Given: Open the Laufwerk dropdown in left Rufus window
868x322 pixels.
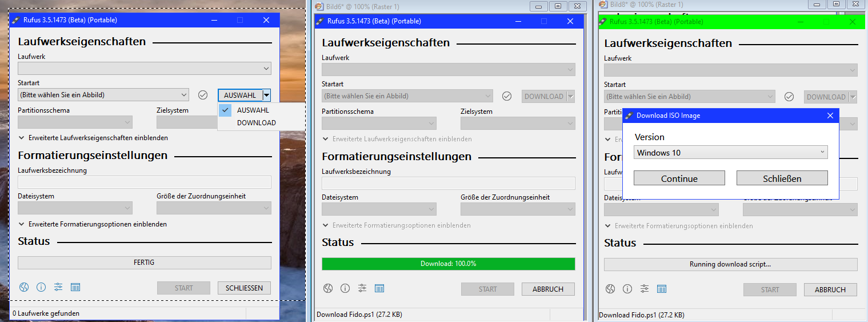Looking at the screenshot, I should [145, 69].
